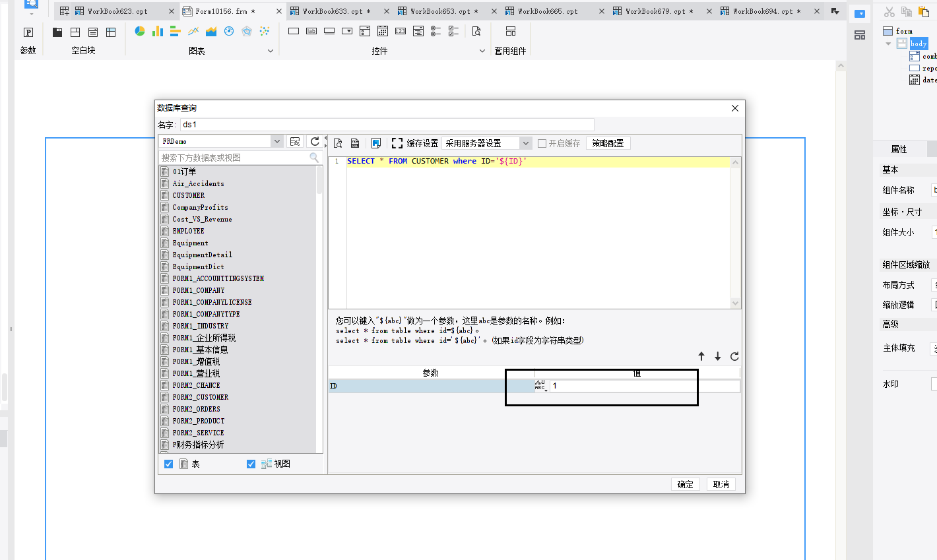
Task: Toggle the 视图 (views) checkbox
Action: (x=251, y=464)
